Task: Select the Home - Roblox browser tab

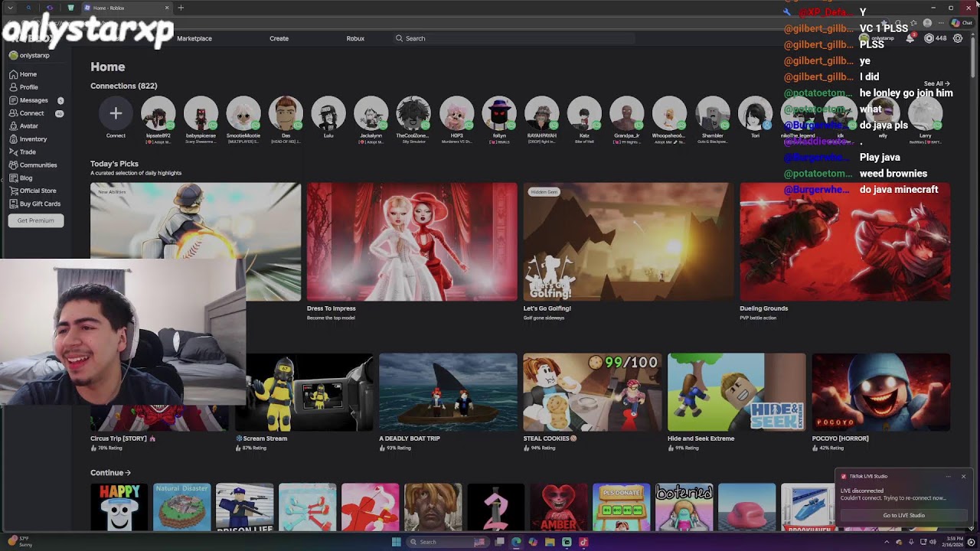Action: pyautogui.click(x=126, y=8)
